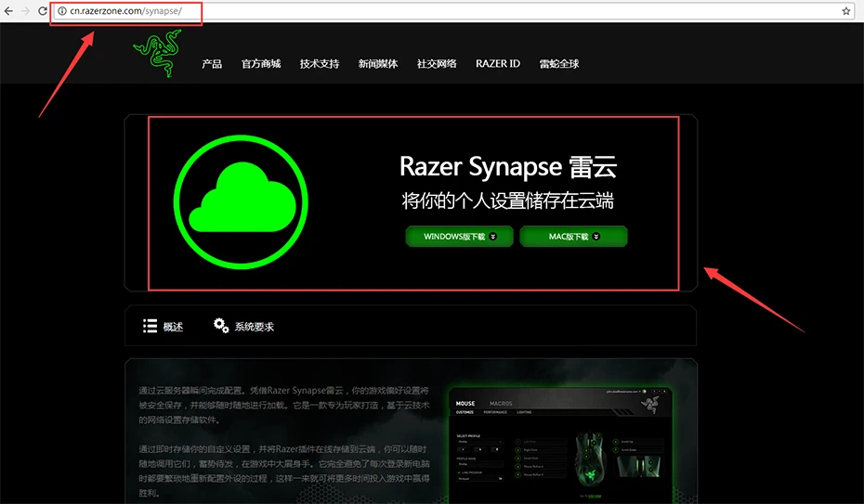The height and width of the screenshot is (504, 864).
Task: Click the Razer snake logo
Action: [158, 53]
